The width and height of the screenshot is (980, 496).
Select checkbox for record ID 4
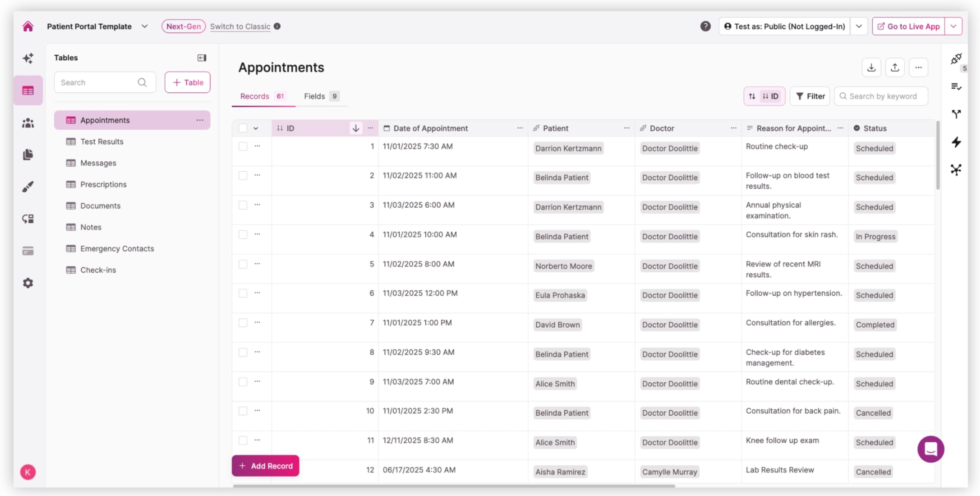[x=243, y=234]
